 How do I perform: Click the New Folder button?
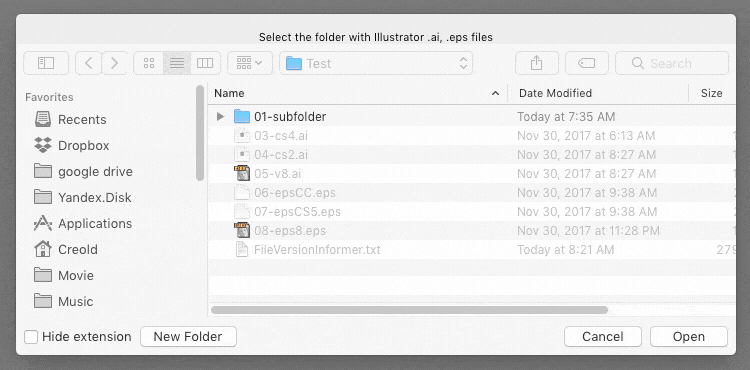(x=188, y=337)
